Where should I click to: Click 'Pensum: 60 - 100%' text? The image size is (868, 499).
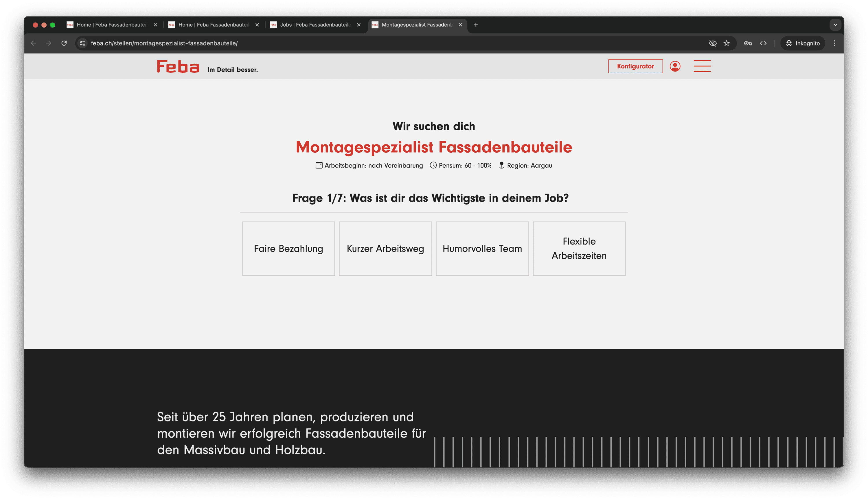coord(465,166)
